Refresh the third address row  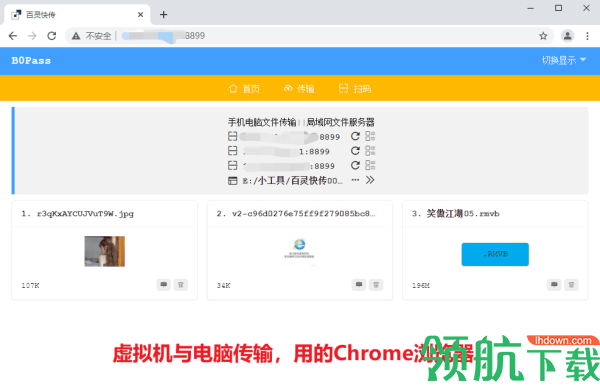pyautogui.click(x=355, y=166)
